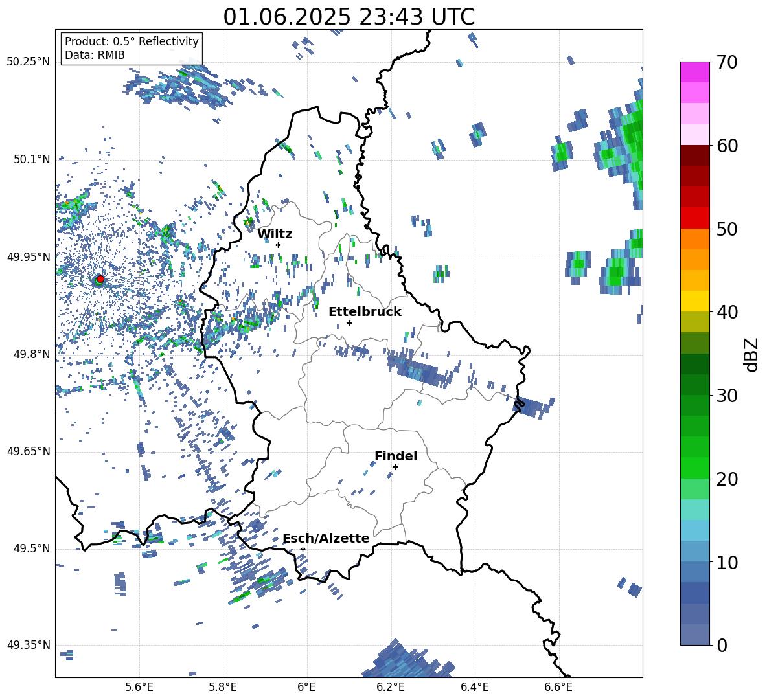
Task: Click the Findel city label
Action: (396, 456)
